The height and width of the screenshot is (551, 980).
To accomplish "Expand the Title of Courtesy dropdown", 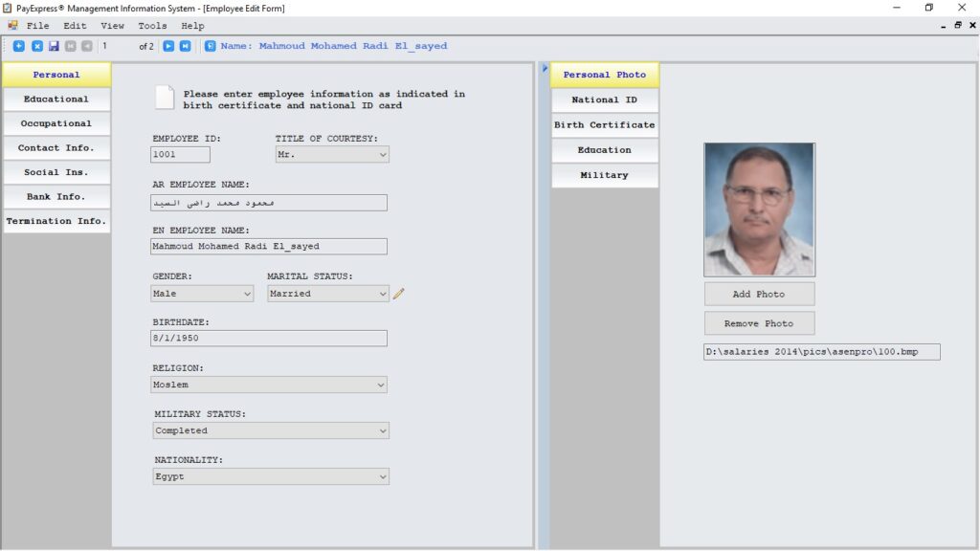I will [x=383, y=154].
